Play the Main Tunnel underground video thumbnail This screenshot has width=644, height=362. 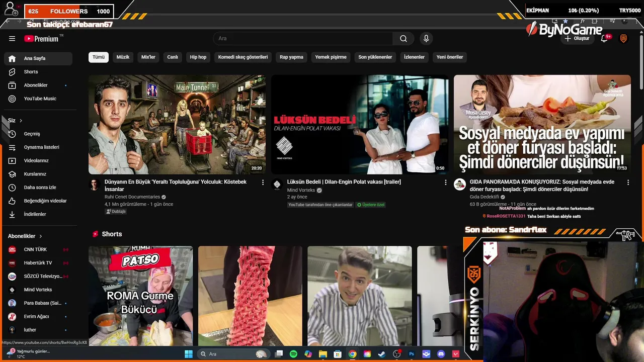point(177,125)
